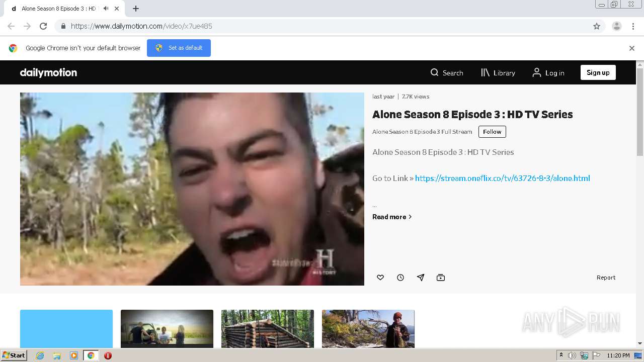The image size is (644, 362).
Task: Set Chrome as default browser
Action: coord(179,48)
